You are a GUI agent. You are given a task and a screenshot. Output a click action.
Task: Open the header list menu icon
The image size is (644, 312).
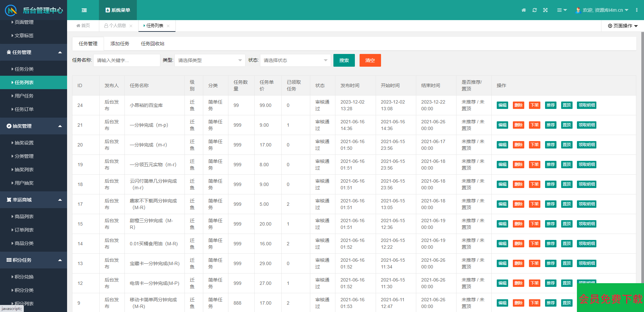tap(562, 10)
